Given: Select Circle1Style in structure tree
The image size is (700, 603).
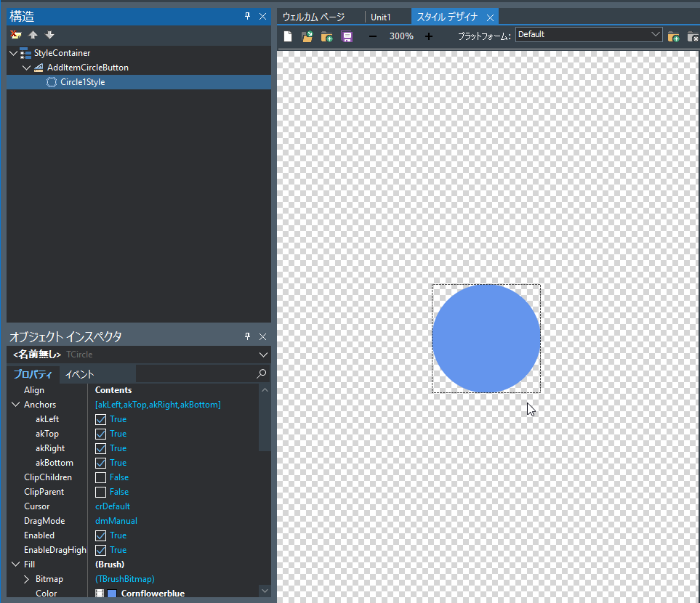Looking at the screenshot, I should tap(83, 82).
